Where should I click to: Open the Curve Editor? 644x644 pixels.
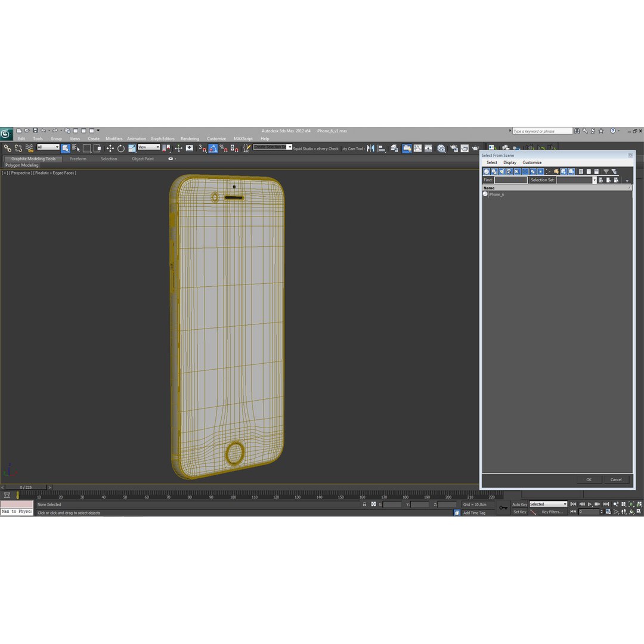pos(417,148)
